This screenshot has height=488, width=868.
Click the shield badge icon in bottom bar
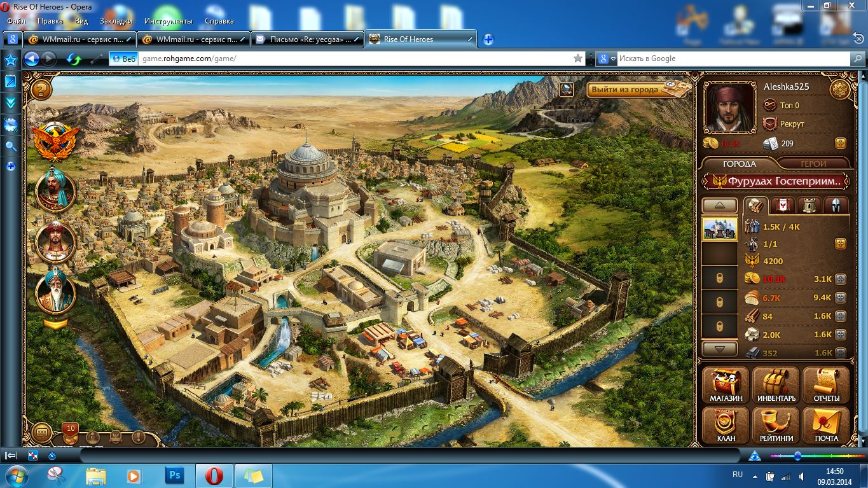116,437
